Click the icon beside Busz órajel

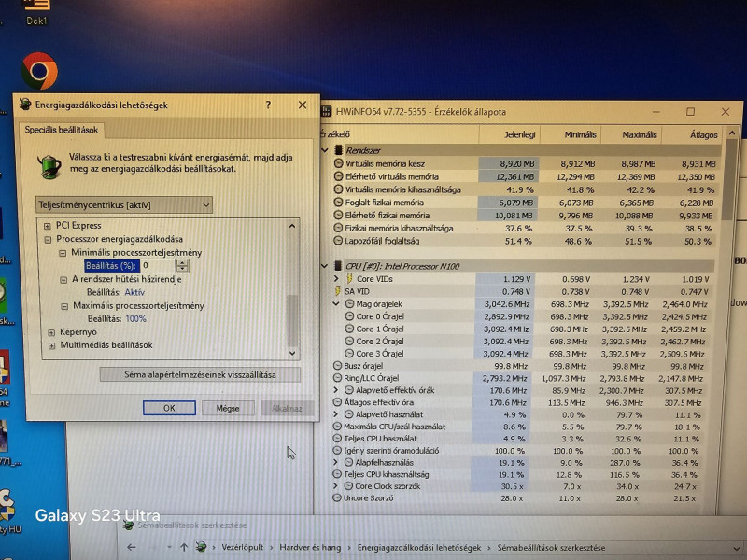click(337, 366)
